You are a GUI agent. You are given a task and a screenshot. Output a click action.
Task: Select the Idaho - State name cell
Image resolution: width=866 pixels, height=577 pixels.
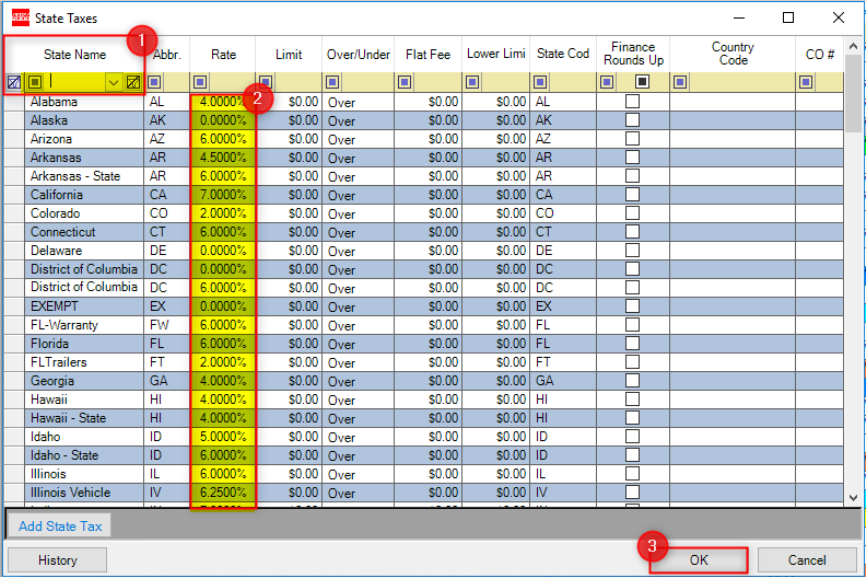click(84, 455)
